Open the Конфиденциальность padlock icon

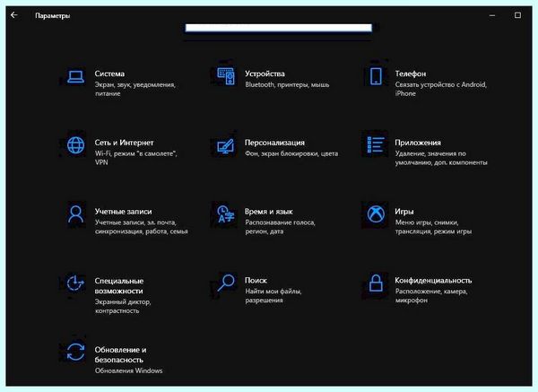point(376,283)
